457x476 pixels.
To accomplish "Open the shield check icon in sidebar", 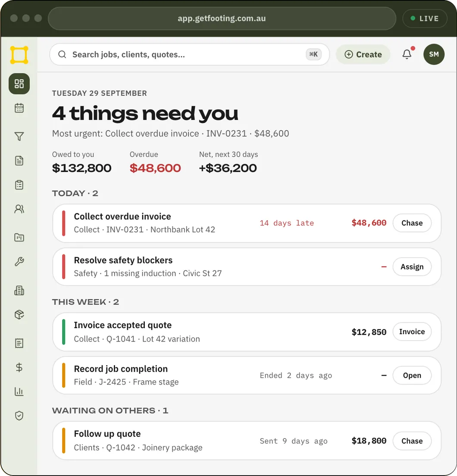I will [19, 416].
